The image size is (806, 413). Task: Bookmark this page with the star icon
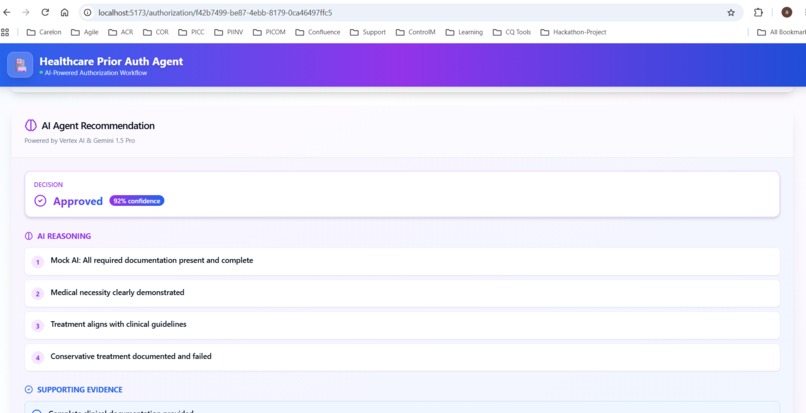coord(731,13)
